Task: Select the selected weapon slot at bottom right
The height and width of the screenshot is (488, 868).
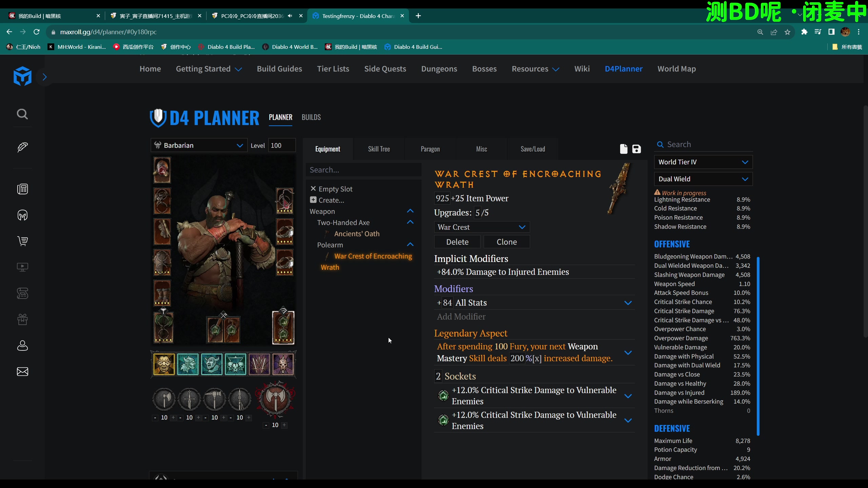Action: (x=283, y=327)
